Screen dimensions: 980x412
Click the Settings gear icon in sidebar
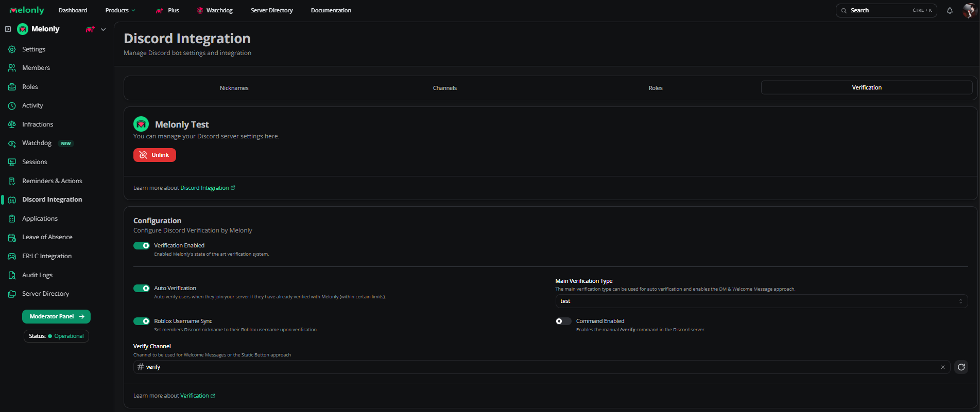12,49
